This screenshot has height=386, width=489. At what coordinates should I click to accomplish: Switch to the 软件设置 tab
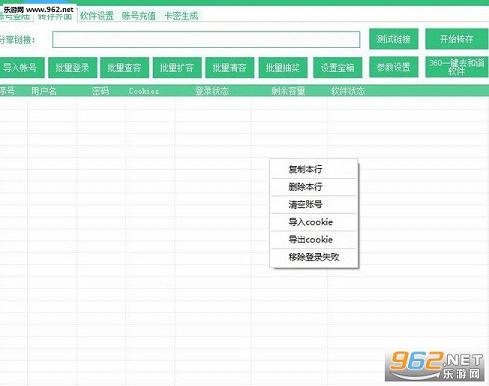pos(97,16)
